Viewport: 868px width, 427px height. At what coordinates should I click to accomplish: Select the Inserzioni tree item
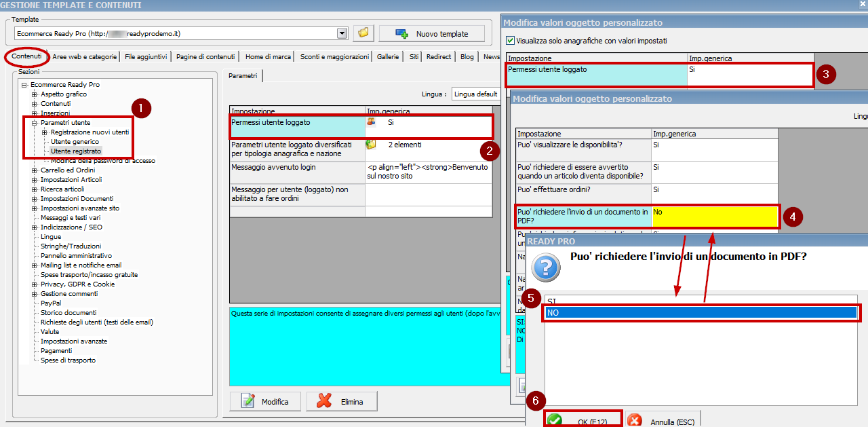pyautogui.click(x=55, y=113)
